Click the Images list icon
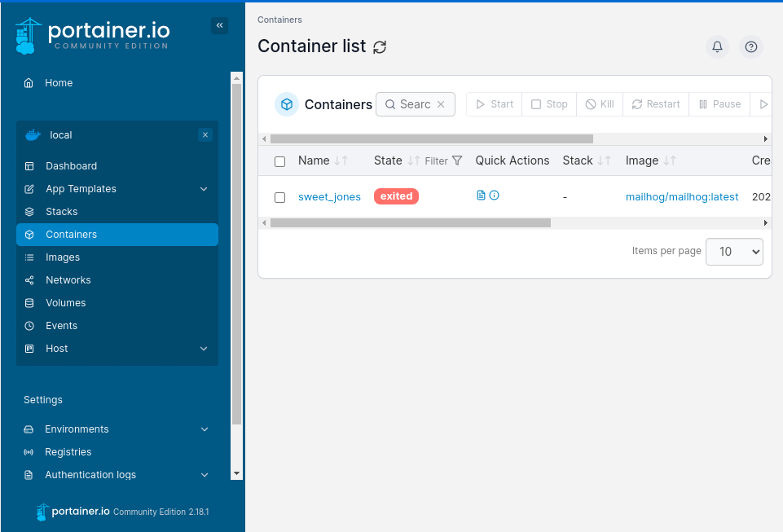The image size is (783, 532). coord(29,257)
